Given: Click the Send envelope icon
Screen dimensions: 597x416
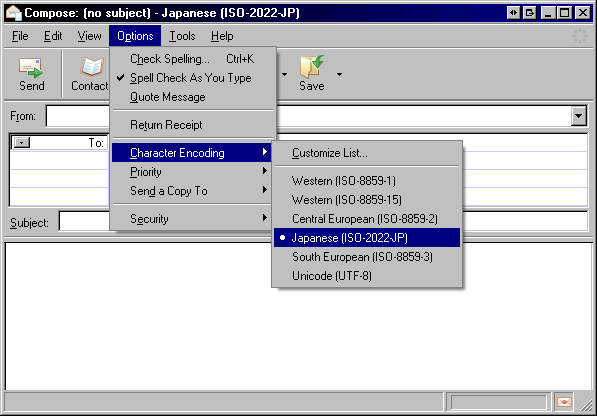Looking at the screenshot, I should (30, 67).
